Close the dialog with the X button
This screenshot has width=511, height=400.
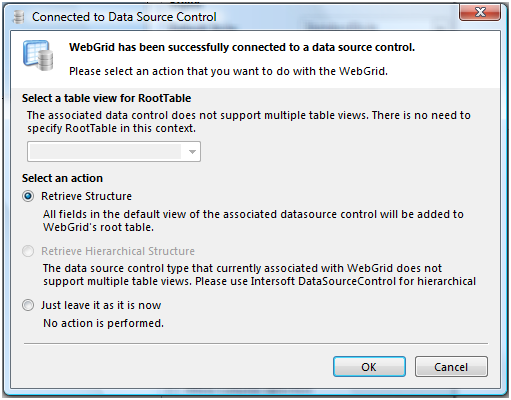click(x=480, y=12)
